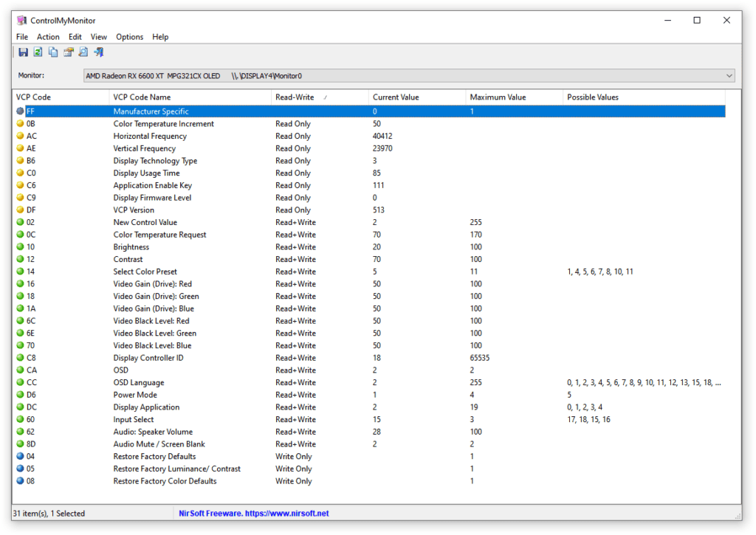Click the Find magnifier toolbar icon
This screenshot has height=535, width=756.
pyautogui.click(x=83, y=52)
